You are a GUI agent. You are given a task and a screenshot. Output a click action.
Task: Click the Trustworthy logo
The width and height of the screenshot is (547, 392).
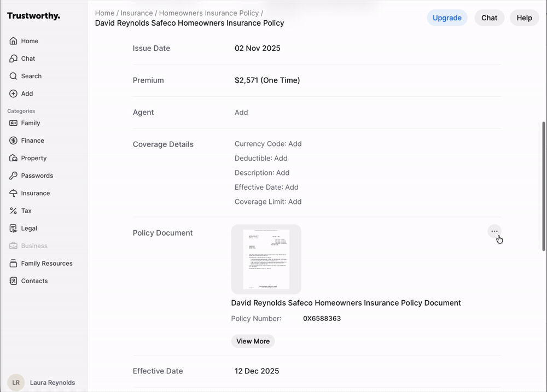click(x=33, y=16)
